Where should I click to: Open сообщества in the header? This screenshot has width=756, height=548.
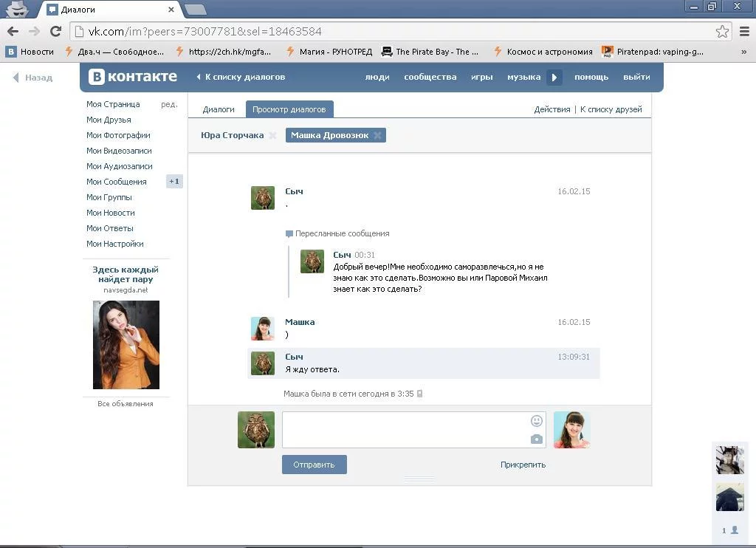pos(430,77)
